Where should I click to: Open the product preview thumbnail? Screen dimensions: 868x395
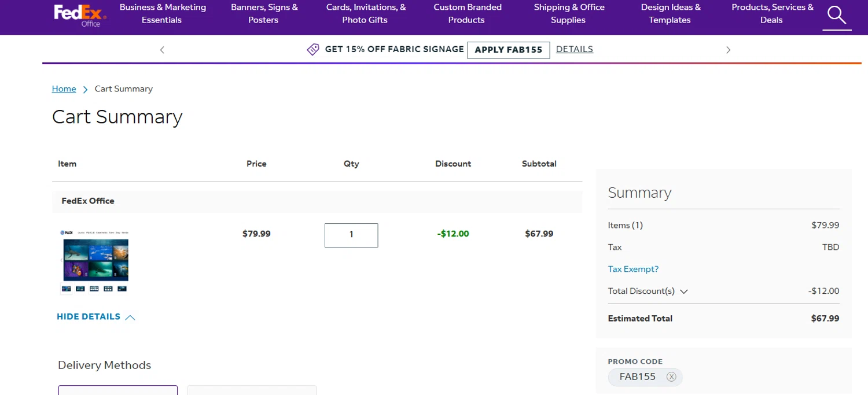[x=94, y=261]
